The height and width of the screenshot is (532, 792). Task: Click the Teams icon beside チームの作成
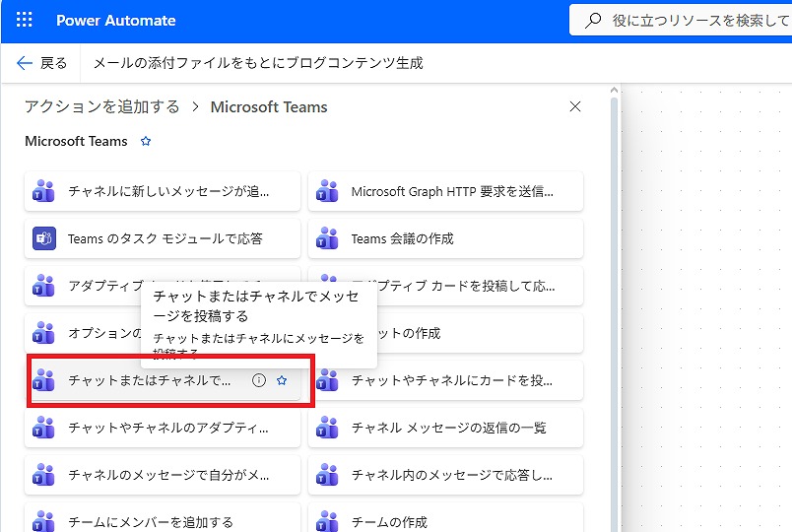pyautogui.click(x=328, y=520)
